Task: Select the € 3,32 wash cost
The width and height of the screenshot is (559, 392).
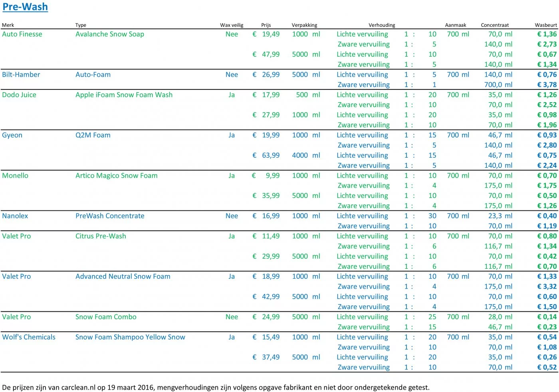Action: 547,286
